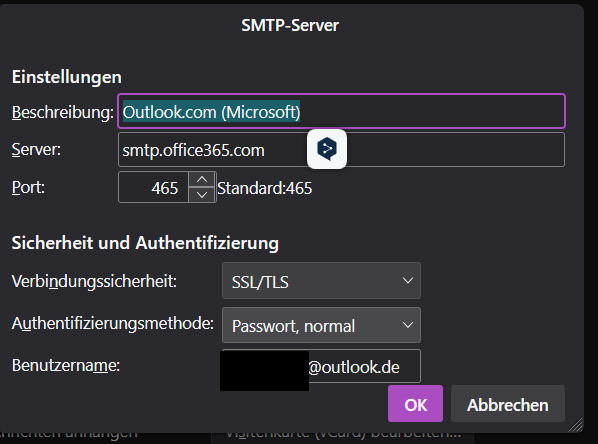Confirm settings with the OK button

click(x=415, y=404)
